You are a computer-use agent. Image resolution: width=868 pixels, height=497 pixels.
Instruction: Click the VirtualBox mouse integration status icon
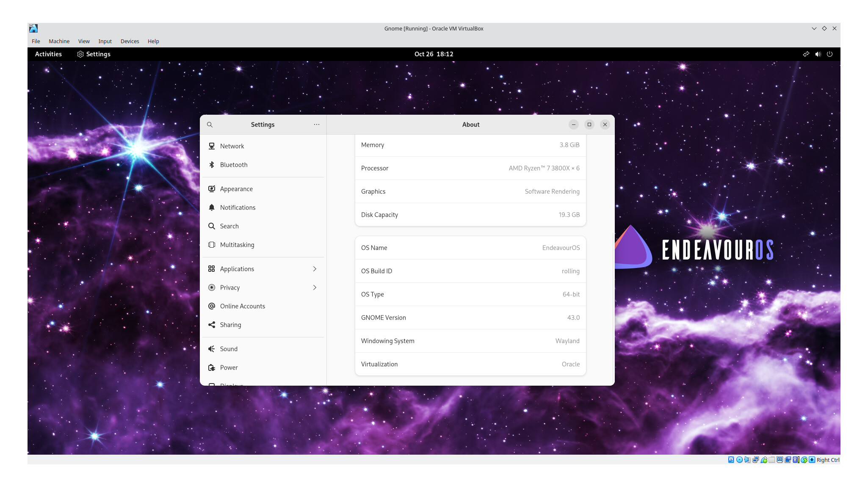point(804,460)
